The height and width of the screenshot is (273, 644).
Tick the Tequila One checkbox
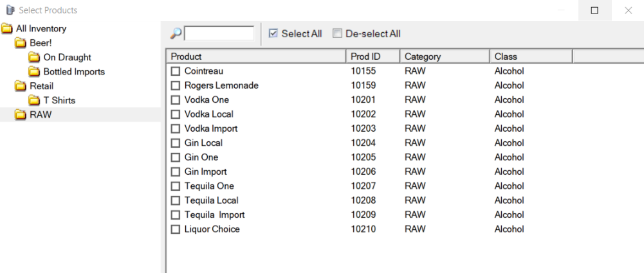(x=176, y=186)
